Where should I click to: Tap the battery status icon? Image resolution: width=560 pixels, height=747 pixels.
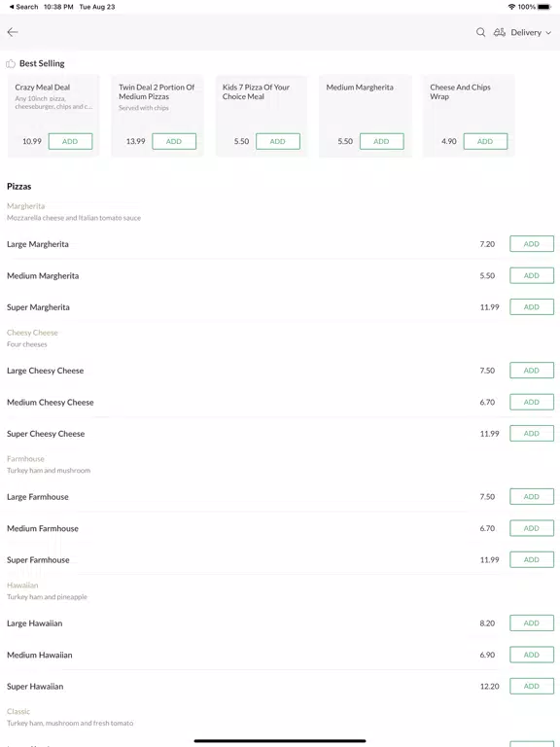pos(543,7)
